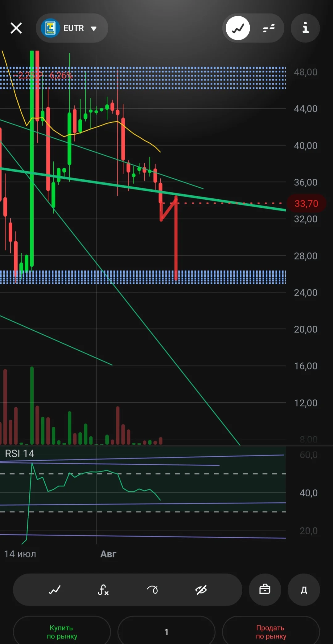
Task: Open drawing tools icon in bottom toolbar
Action: (55, 590)
